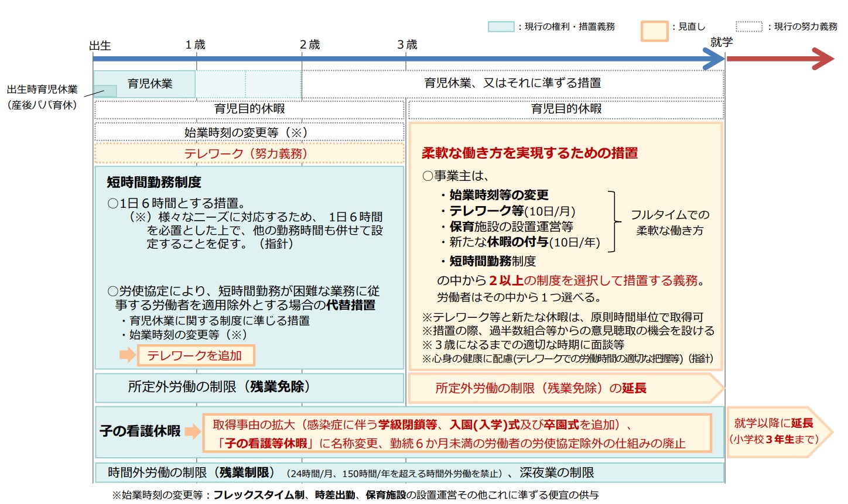
Task: Click the 短時間勤務制度 heading
Action: [x=154, y=182]
